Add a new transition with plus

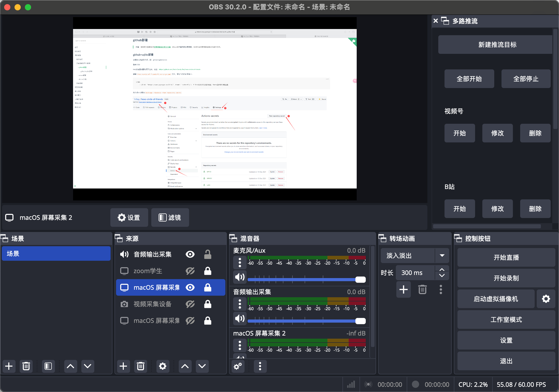point(404,289)
